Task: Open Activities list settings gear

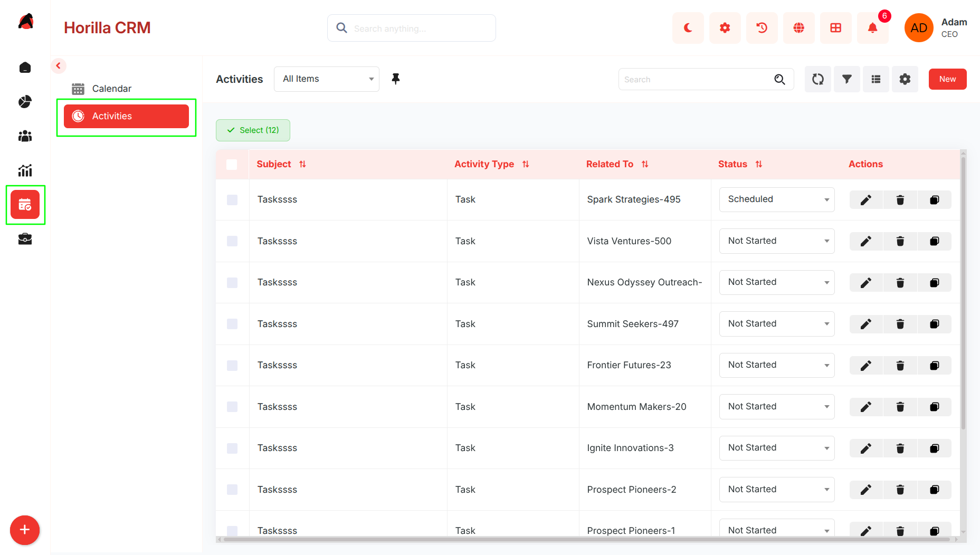Action: pyautogui.click(x=905, y=79)
